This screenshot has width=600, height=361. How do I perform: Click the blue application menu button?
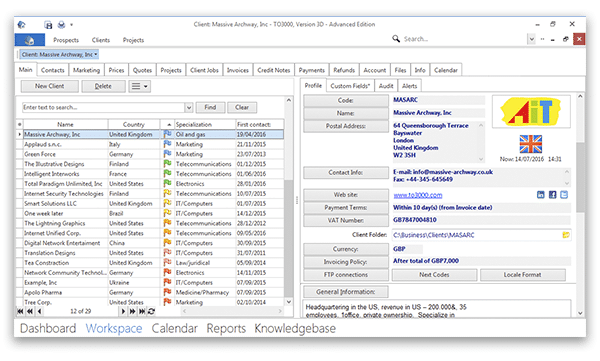point(30,39)
